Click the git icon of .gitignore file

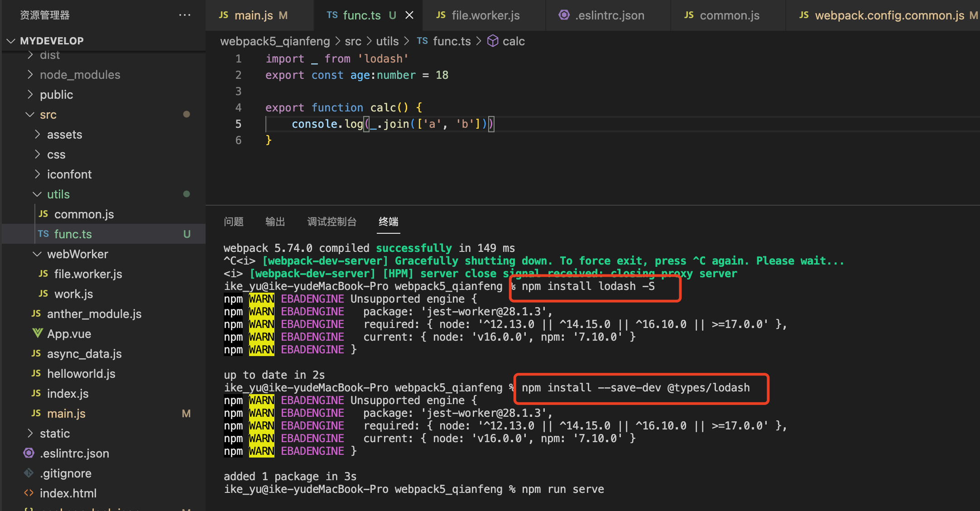[29, 473]
